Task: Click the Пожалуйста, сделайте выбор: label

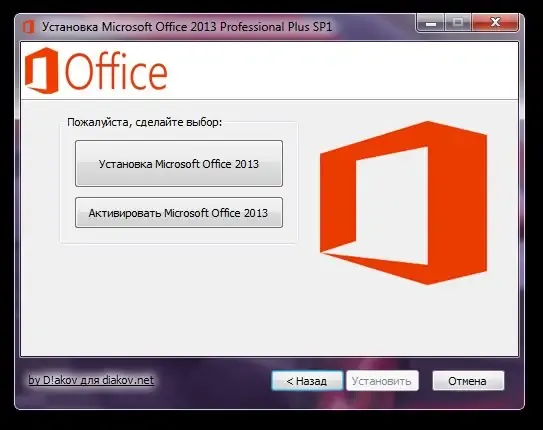Action: point(144,122)
